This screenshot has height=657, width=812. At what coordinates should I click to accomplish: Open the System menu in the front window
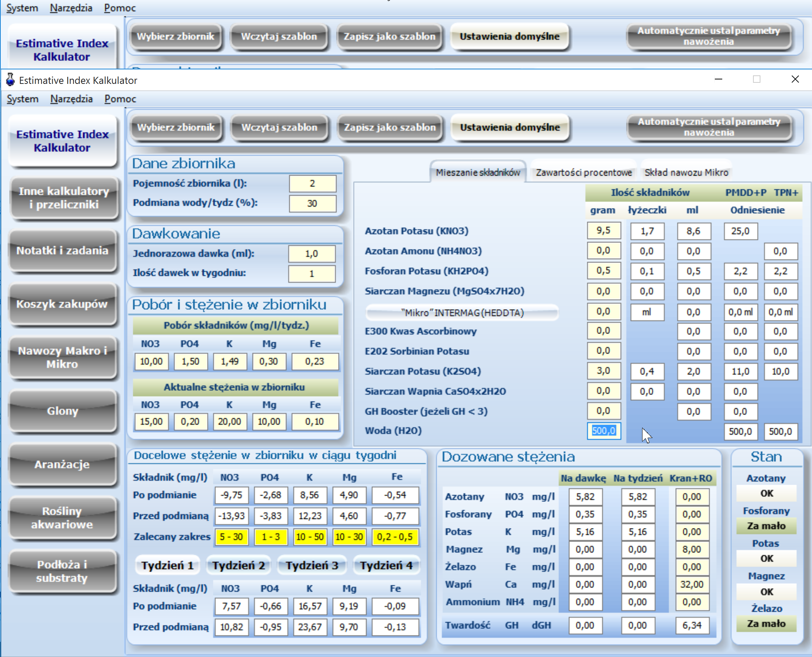(23, 99)
